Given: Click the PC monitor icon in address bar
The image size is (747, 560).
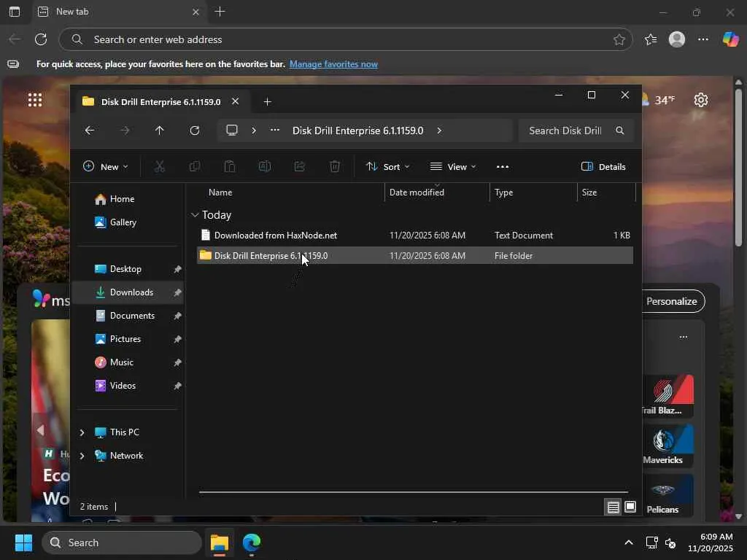Looking at the screenshot, I should click(x=232, y=131).
